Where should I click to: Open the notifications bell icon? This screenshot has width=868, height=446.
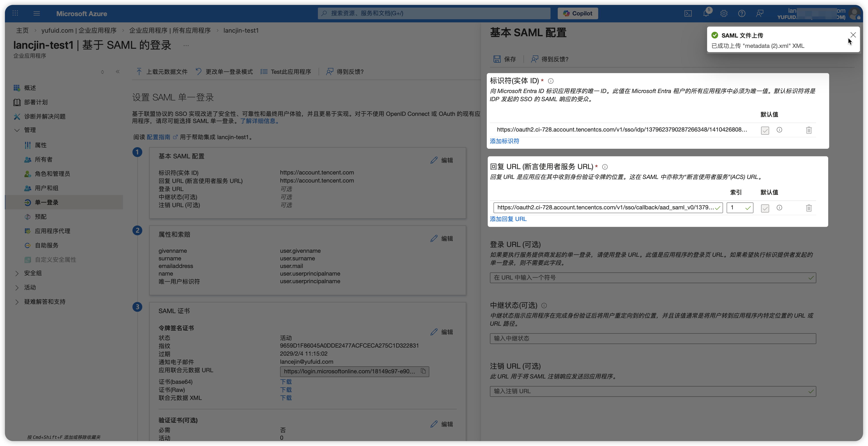tap(706, 13)
